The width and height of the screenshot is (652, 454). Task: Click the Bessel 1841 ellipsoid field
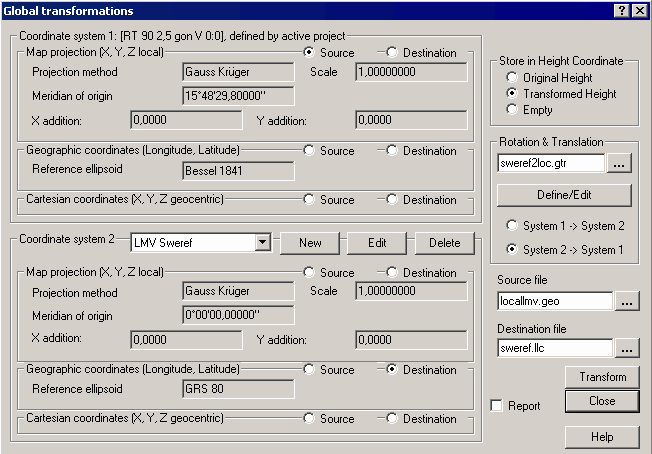coord(238,171)
